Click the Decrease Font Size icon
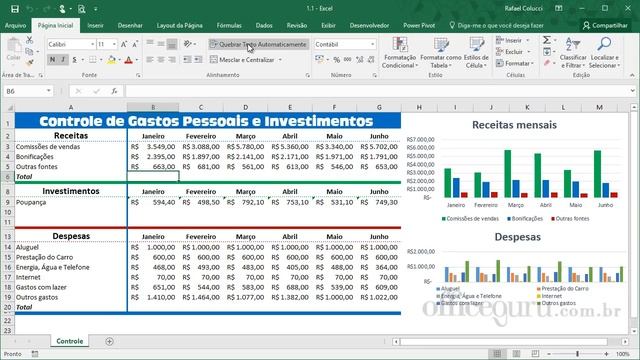640x360 pixels. (135, 44)
